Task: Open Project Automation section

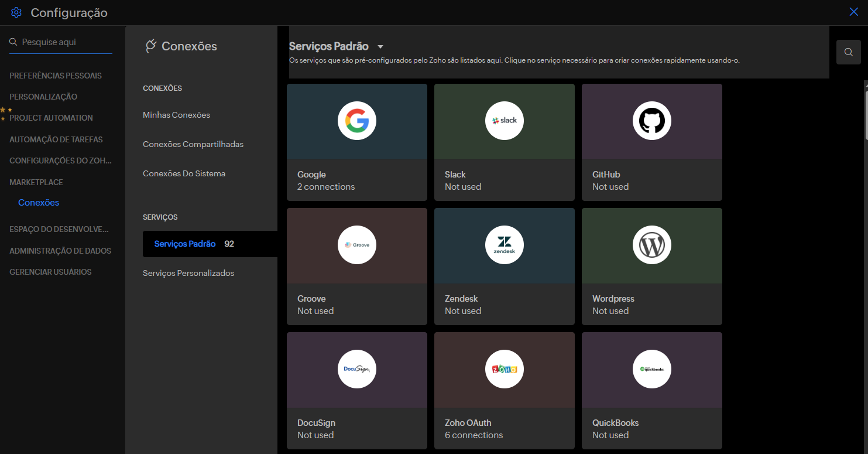Action: tap(51, 118)
